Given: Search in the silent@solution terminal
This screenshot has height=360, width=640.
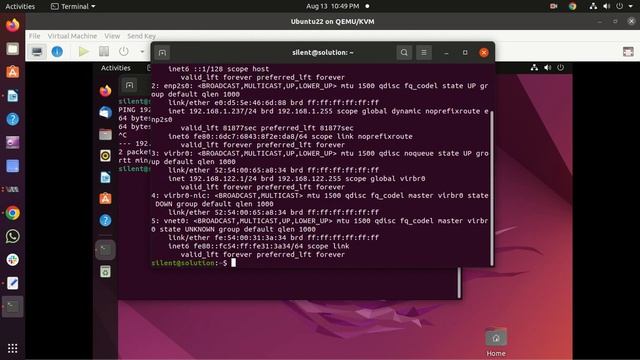Looking at the screenshot, I should coord(404,53).
